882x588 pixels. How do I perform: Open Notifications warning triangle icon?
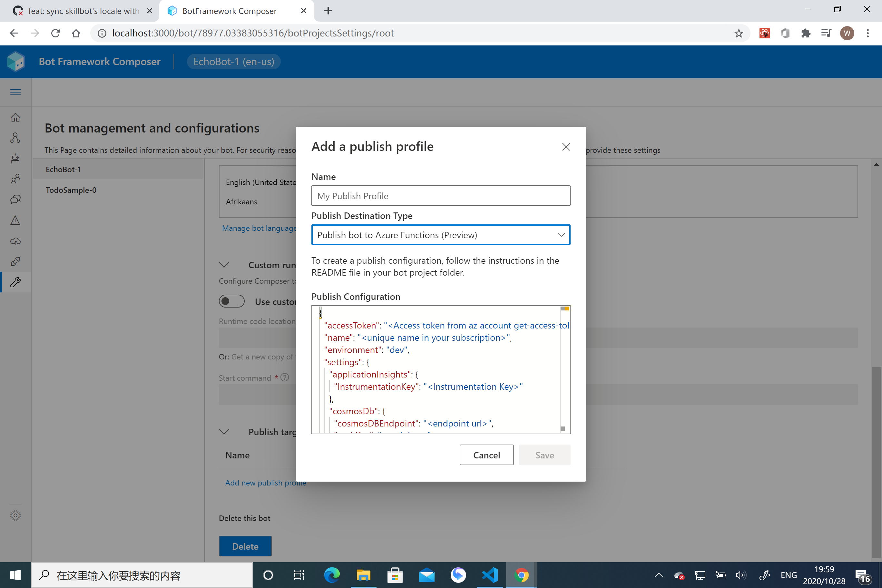15,220
